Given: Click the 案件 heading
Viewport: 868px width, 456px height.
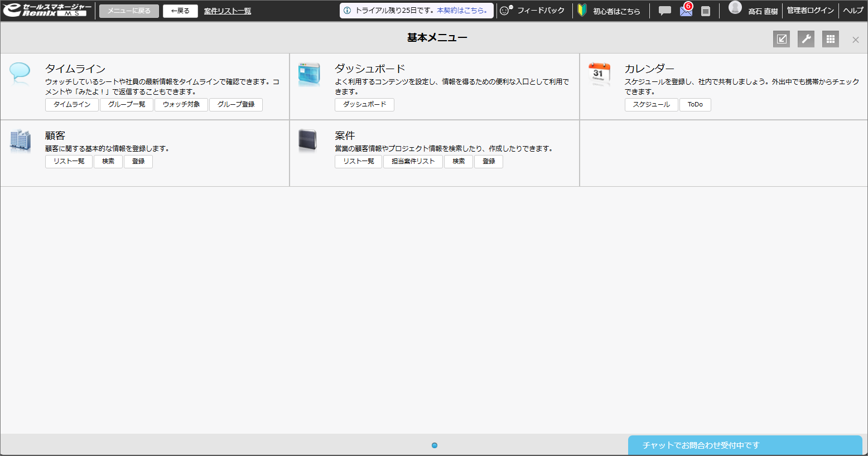Looking at the screenshot, I should tap(345, 135).
